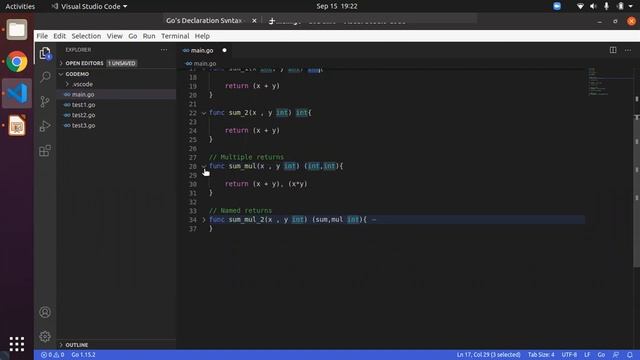Screen dimensions: 640x360
Task: Click the Activities button
Action: 20,6
